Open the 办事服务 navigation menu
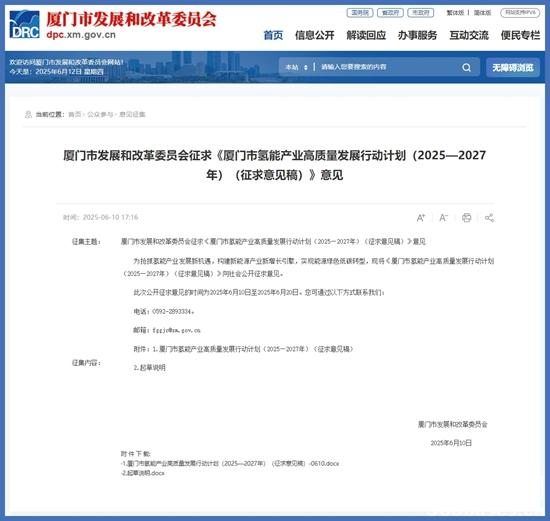This screenshot has height=521, width=550. (417, 35)
